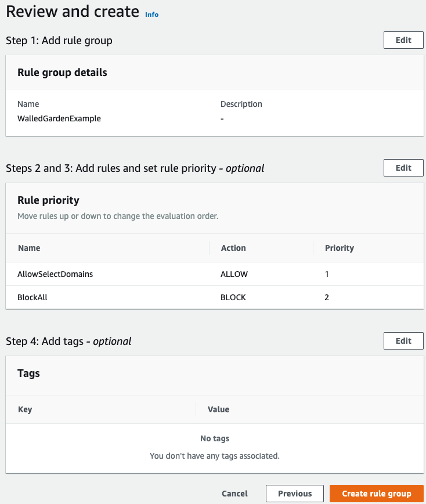
Task: Click Edit for Step 4 Add tags
Action: (403, 341)
